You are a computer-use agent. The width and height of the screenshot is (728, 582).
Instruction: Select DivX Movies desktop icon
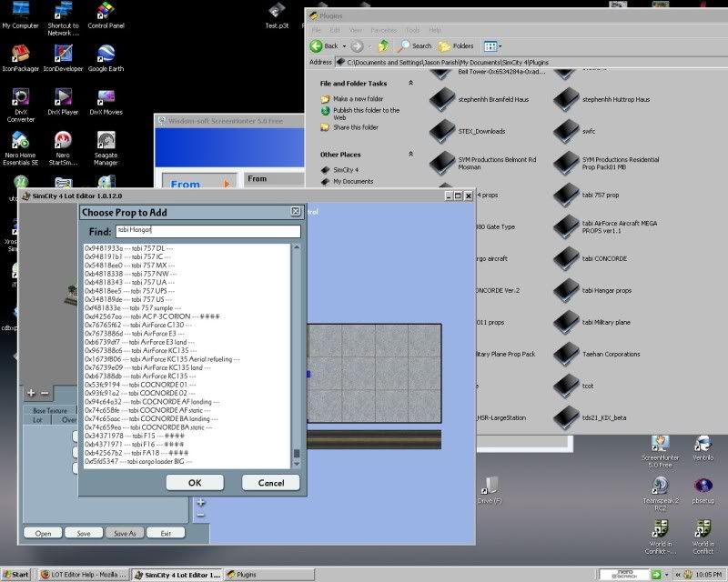(x=106, y=102)
